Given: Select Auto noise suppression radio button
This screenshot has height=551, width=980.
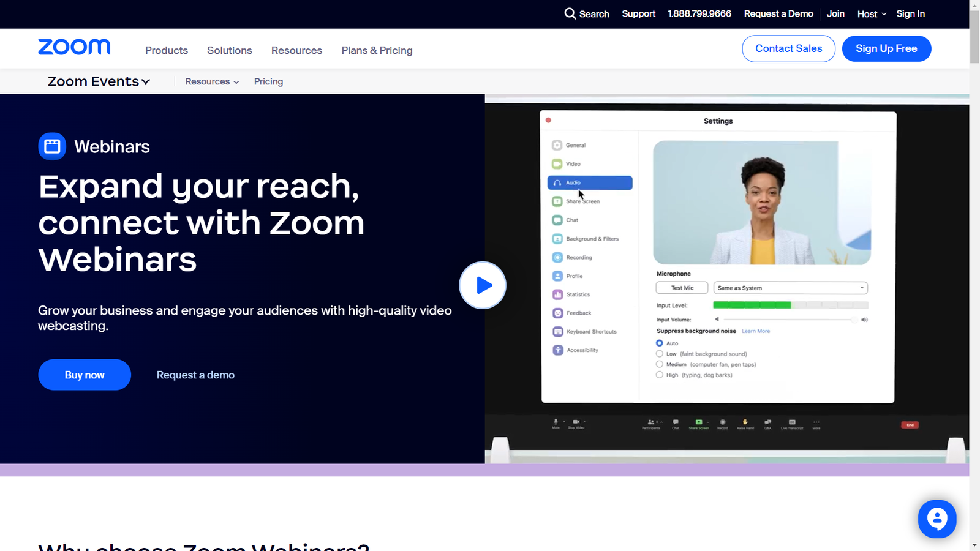Looking at the screenshot, I should (x=660, y=343).
